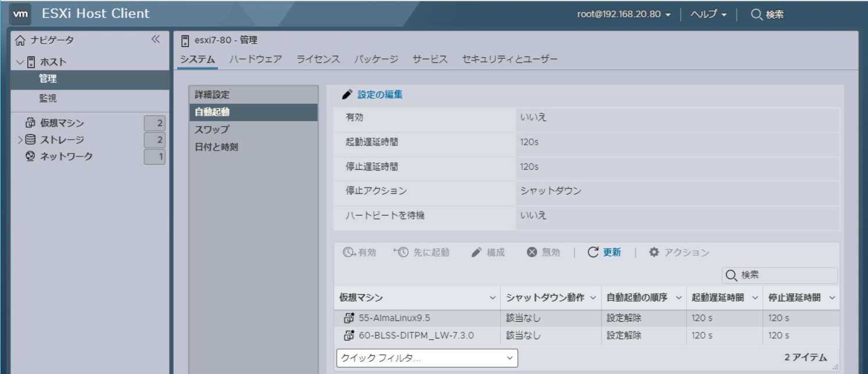Screen dimensions: 868x374
Task: Collapse the navigator with the double-chevron icon
Action: (x=155, y=40)
